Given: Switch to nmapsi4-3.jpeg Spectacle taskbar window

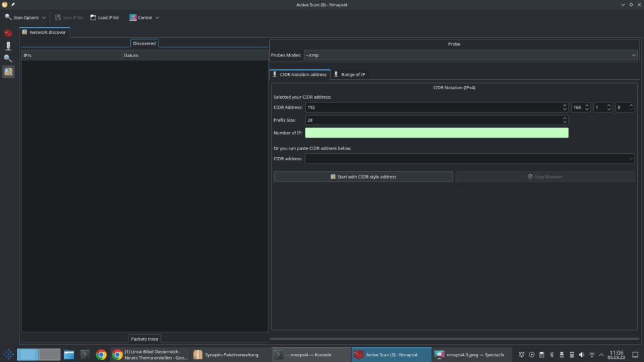Looking at the screenshot, I should [x=472, y=354].
